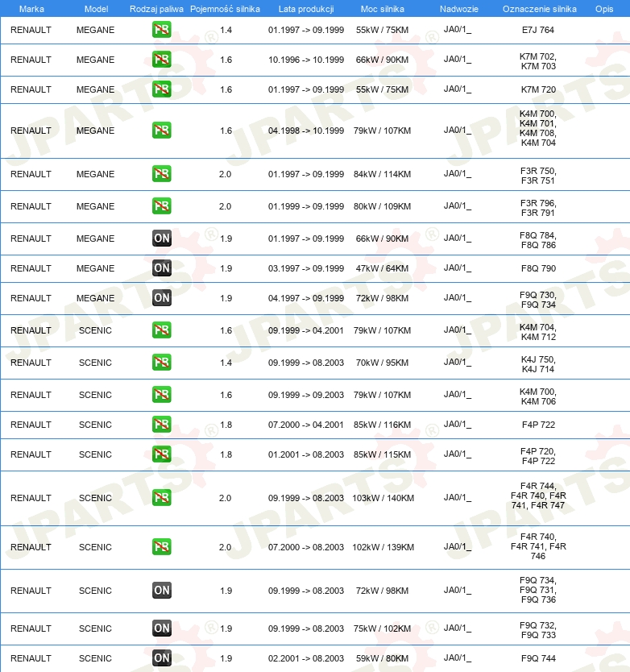The height and width of the screenshot is (672, 630).
Task: Click the ON diesel icon in the F8Q 790 row
Action: click(x=162, y=268)
